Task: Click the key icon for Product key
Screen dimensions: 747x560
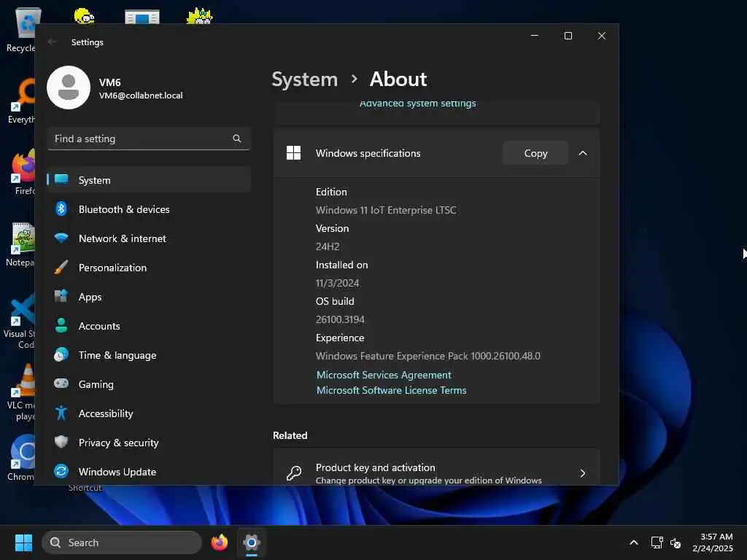Action: click(293, 473)
